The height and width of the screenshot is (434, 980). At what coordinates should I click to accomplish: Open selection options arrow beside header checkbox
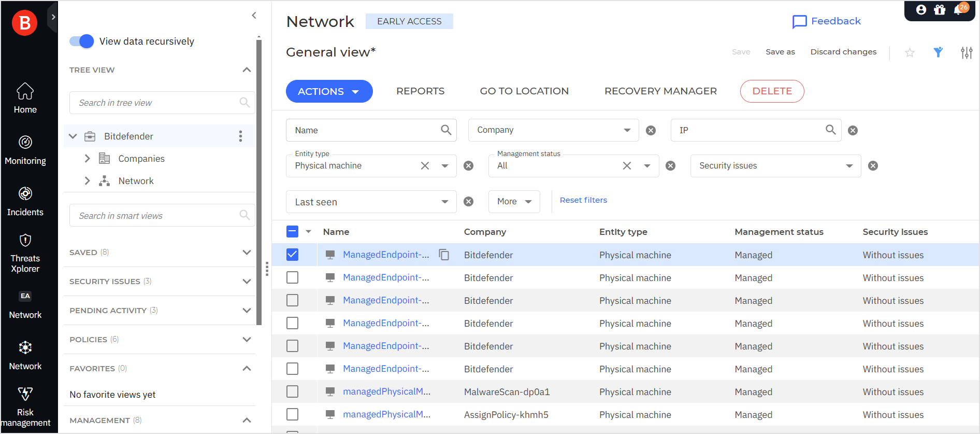[308, 231]
